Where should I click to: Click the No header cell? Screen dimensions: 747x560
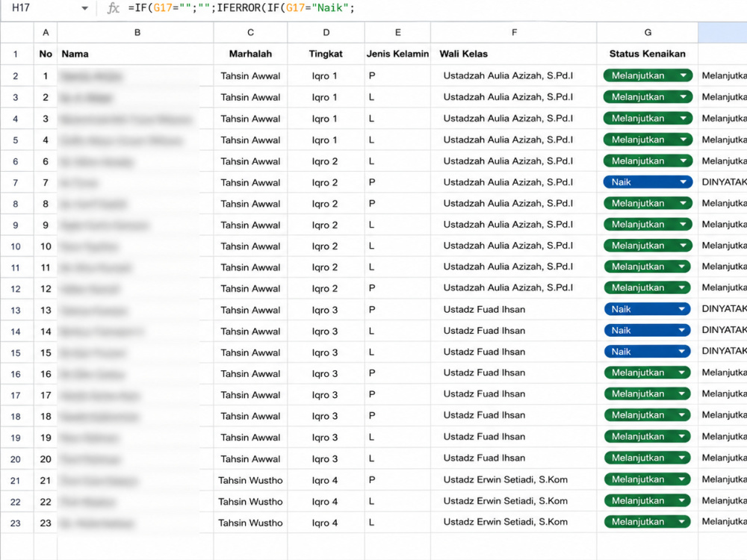46,54
